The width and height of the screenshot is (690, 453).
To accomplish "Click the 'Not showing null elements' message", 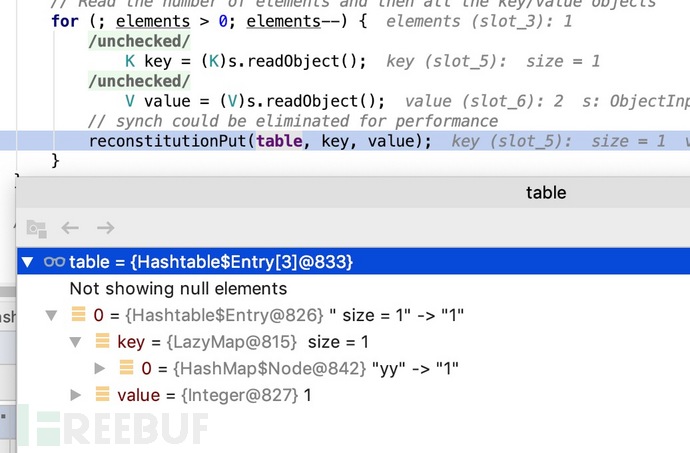I will pyautogui.click(x=178, y=289).
